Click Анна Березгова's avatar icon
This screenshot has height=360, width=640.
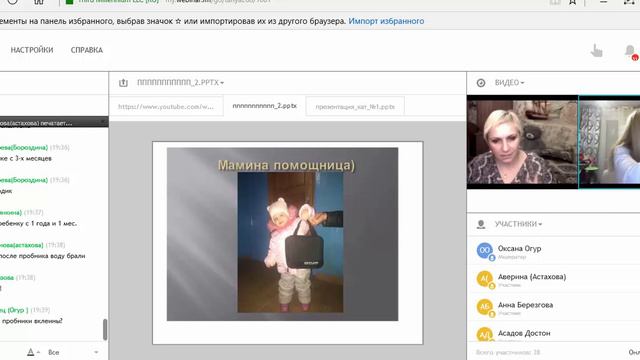[x=485, y=307]
